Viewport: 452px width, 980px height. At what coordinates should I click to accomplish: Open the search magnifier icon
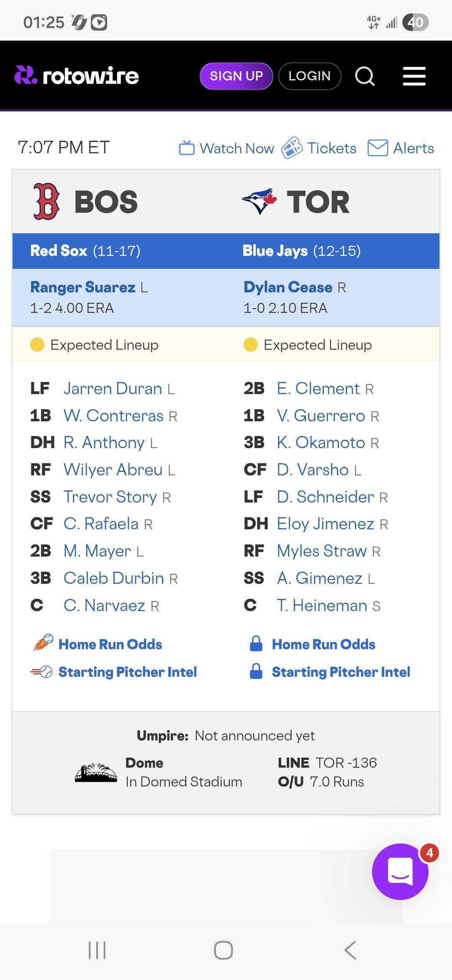coord(365,76)
